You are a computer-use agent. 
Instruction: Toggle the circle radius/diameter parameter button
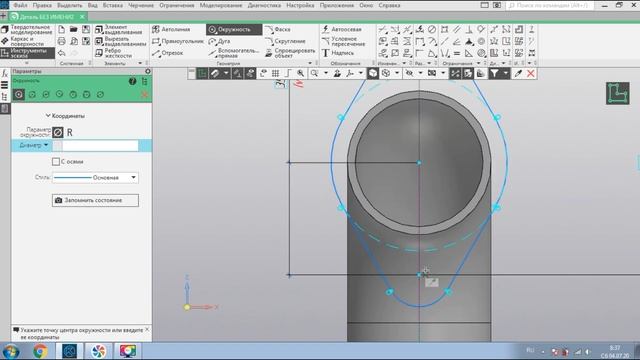58,132
